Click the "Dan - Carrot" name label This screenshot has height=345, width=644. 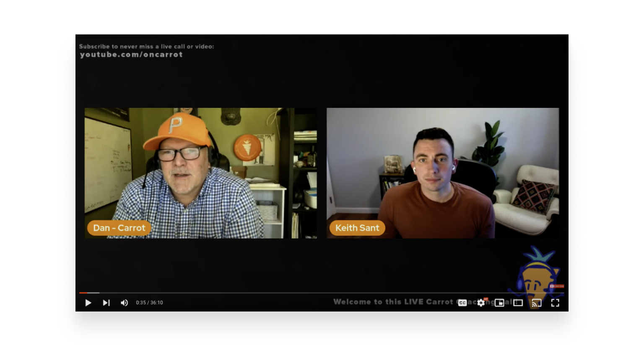pyautogui.click(x=119, y=228)
